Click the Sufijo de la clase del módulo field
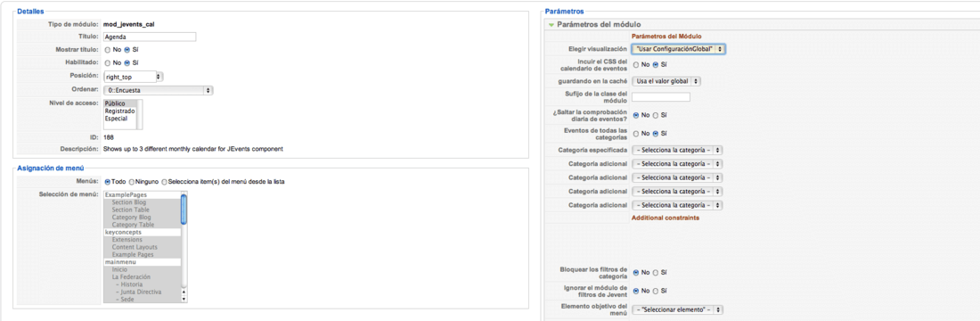980x321 pixels. (661, 97)
